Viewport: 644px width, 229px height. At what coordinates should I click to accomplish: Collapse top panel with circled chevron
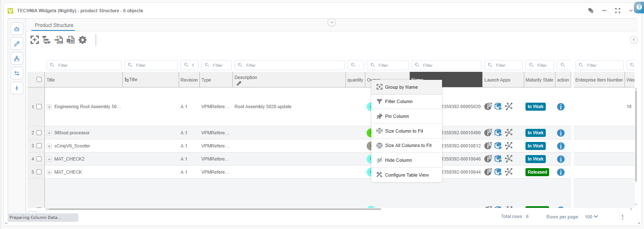332,22
